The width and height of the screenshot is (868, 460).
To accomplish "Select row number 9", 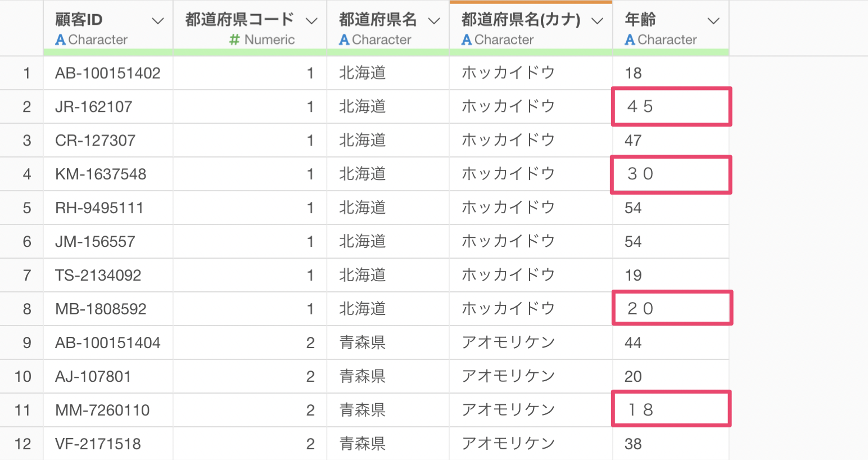I will pyautogui.click(x=26, y=343).
